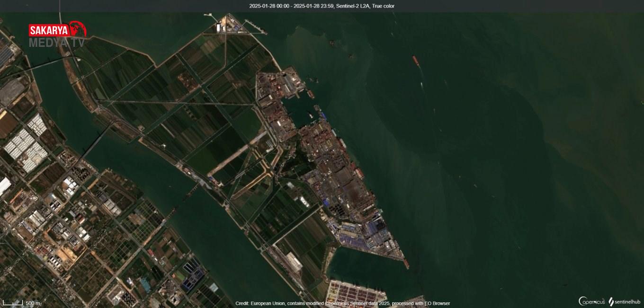Click the MEDYA TV watermark text
Viewport: 644px width, 308px height.
point(57,43)
